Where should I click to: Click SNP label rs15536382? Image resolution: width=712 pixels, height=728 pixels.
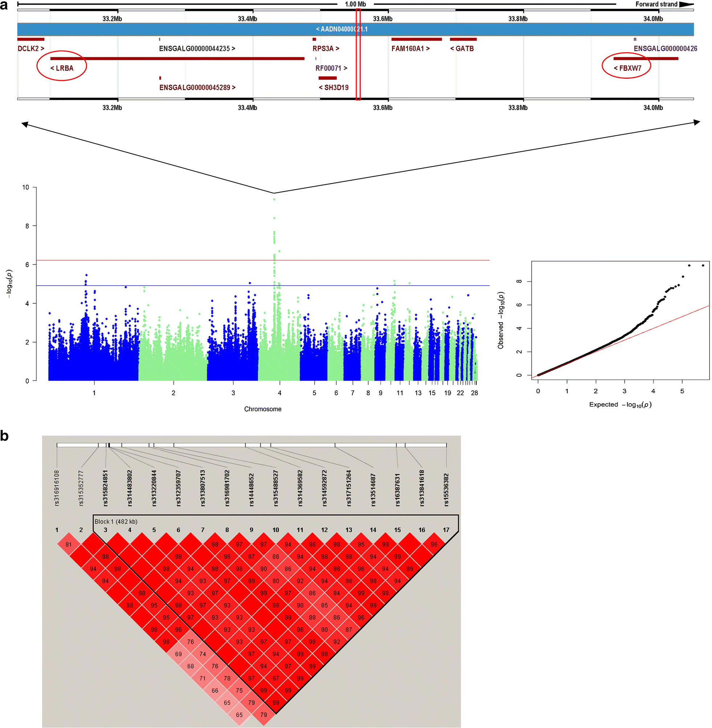(446, 490)
